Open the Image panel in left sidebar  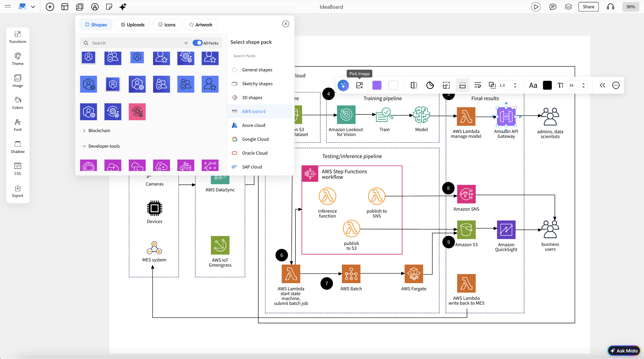tap(18, 81)
